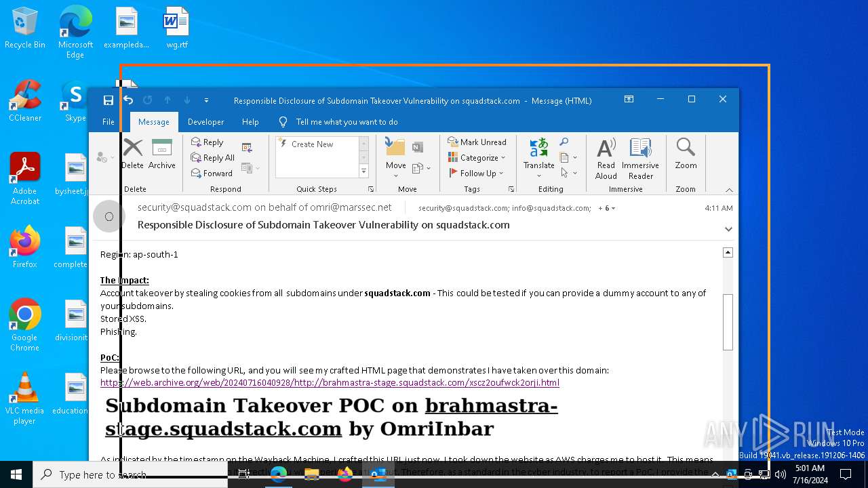868x488 pixels.
Task: Select the VLC media player shortcut
Action: click(x=25, y=399)
